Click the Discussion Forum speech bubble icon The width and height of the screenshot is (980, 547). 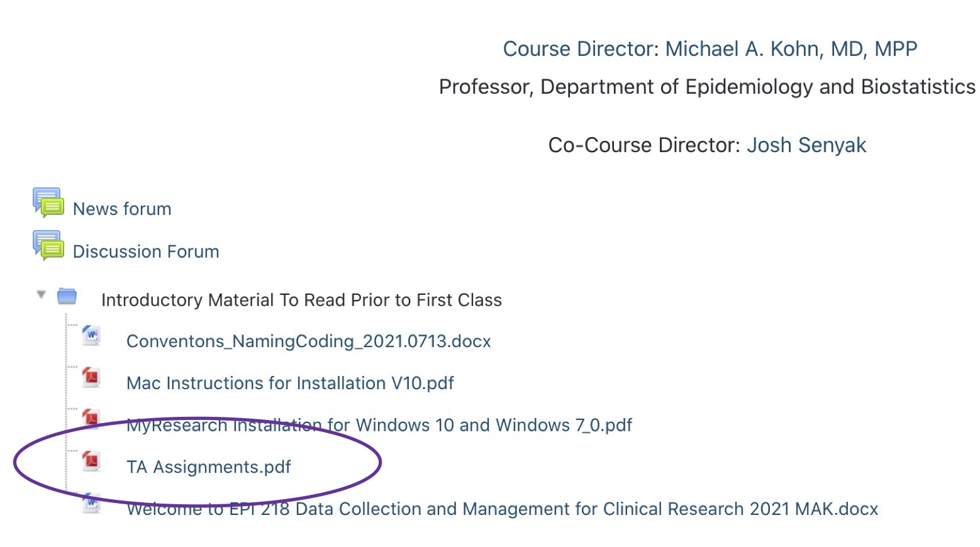tap(48, 245)
